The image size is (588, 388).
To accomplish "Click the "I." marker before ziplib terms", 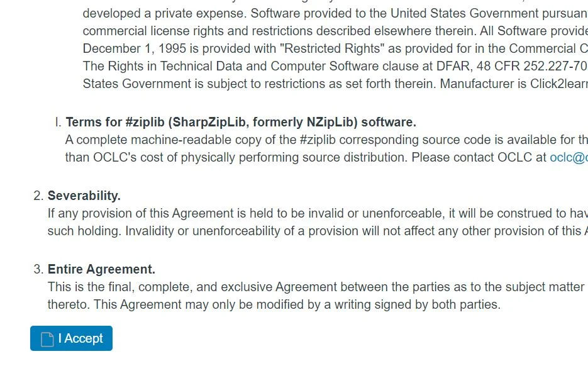I will click(58, 122).
